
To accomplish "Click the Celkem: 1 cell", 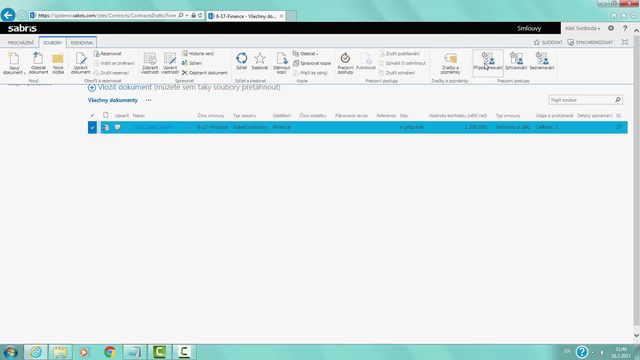I will click(x=547, y=127).
